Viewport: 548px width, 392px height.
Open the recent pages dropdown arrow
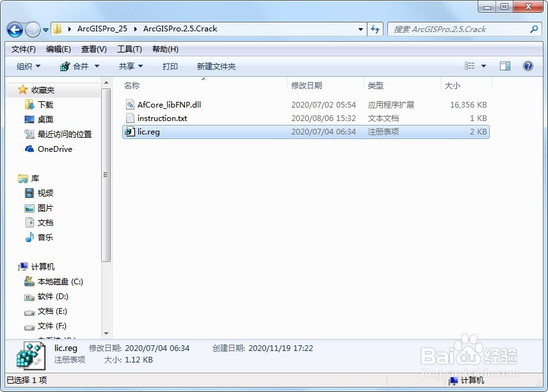(46, 29)
